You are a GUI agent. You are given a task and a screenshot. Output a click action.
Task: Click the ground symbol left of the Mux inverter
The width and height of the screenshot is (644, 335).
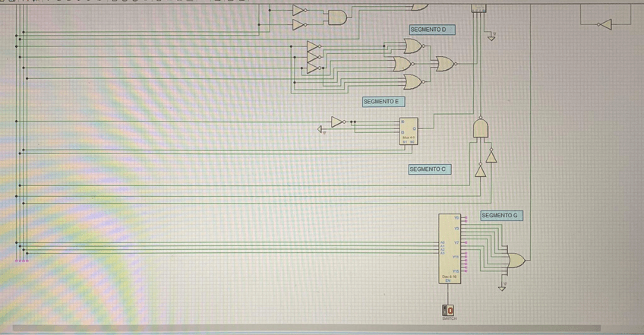[x=322, y=130]
